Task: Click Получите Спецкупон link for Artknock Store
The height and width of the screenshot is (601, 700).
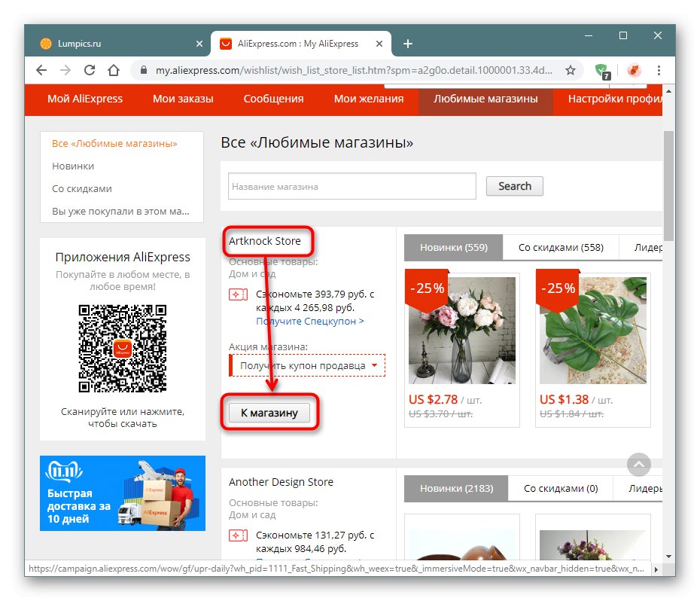Action: [310, 322]
